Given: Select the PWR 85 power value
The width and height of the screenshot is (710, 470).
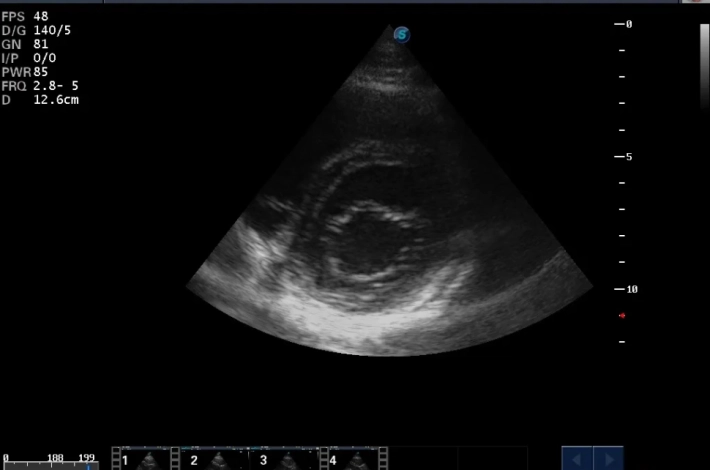Looking at the screenshot, I should pos(25,72).
